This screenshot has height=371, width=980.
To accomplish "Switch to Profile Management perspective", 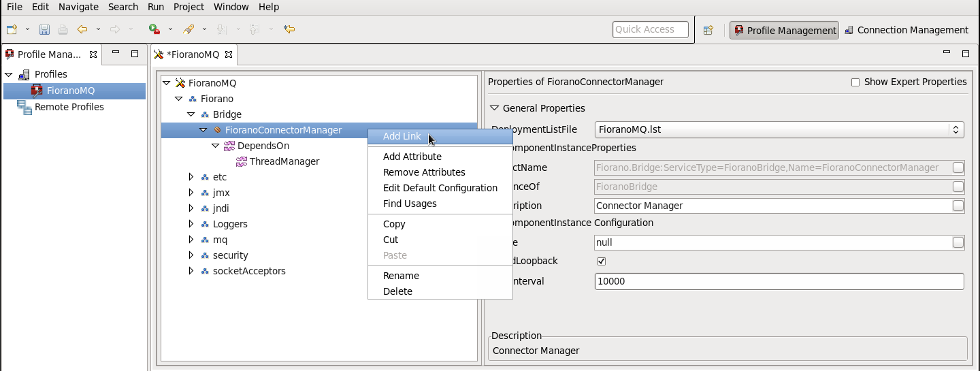I will tap(784, 30).
